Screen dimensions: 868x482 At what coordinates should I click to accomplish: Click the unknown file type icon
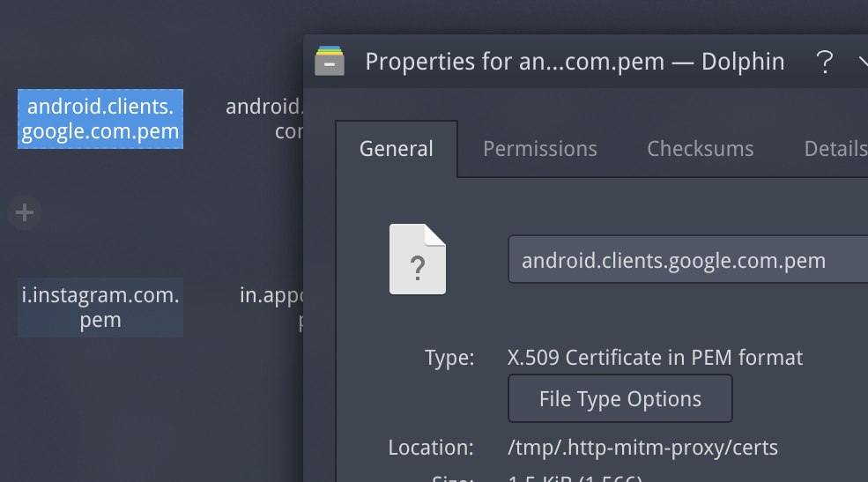[x=418, y=259]
